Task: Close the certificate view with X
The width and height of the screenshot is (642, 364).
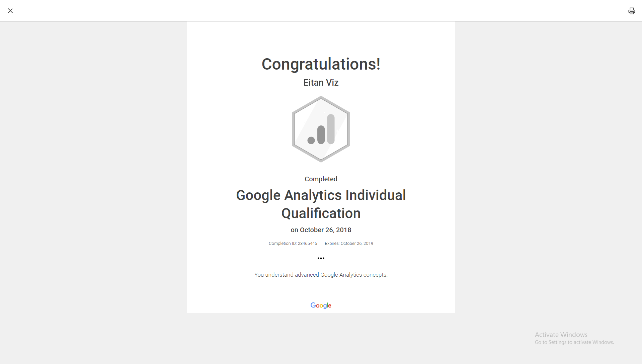Action: tap(10, 11)
